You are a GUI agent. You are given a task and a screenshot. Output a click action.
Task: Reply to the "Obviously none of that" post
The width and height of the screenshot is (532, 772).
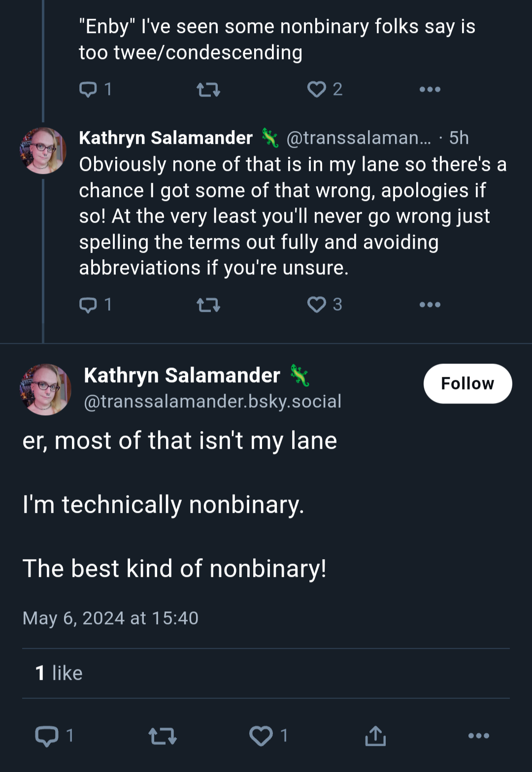(x=96, y=304)
